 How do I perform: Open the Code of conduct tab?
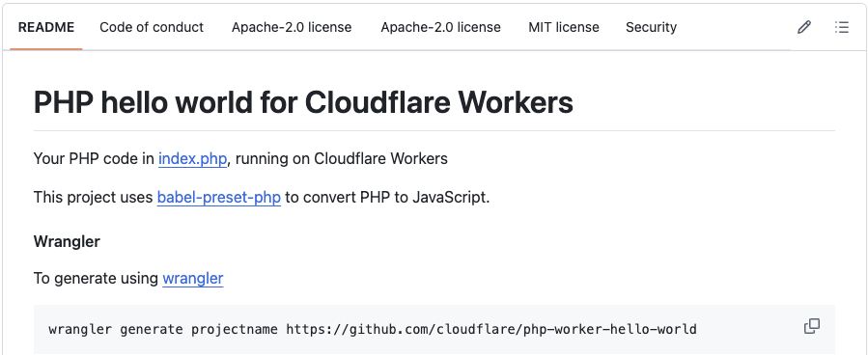pos(152,27)
